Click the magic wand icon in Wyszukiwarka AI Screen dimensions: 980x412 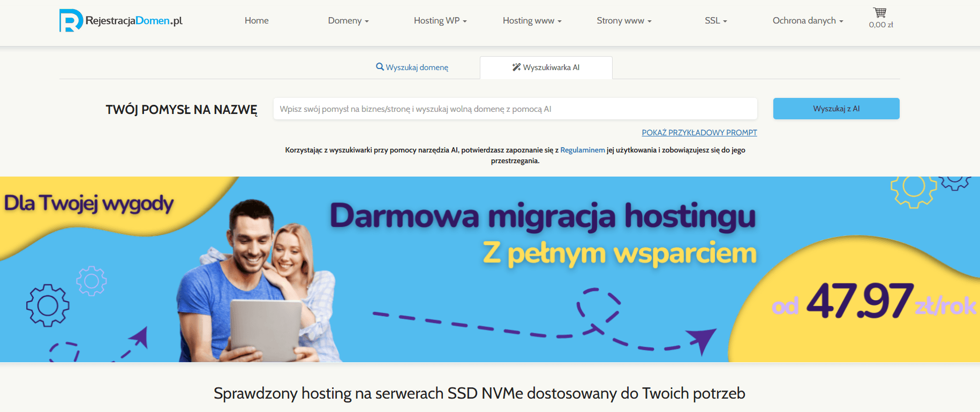tap(516, 67)
